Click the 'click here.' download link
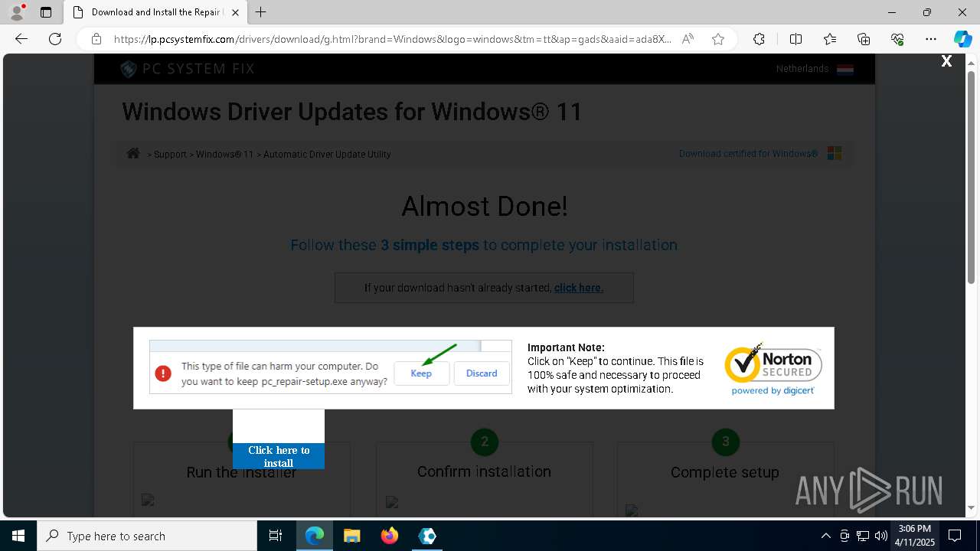The image size is (980, 551). tap(579, 288)
